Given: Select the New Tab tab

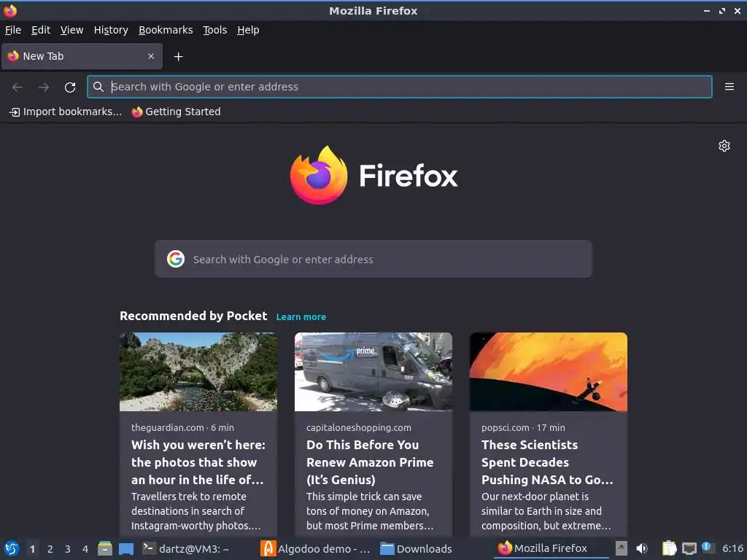Looking at the screenshot, I should click(x=82, y=56).
